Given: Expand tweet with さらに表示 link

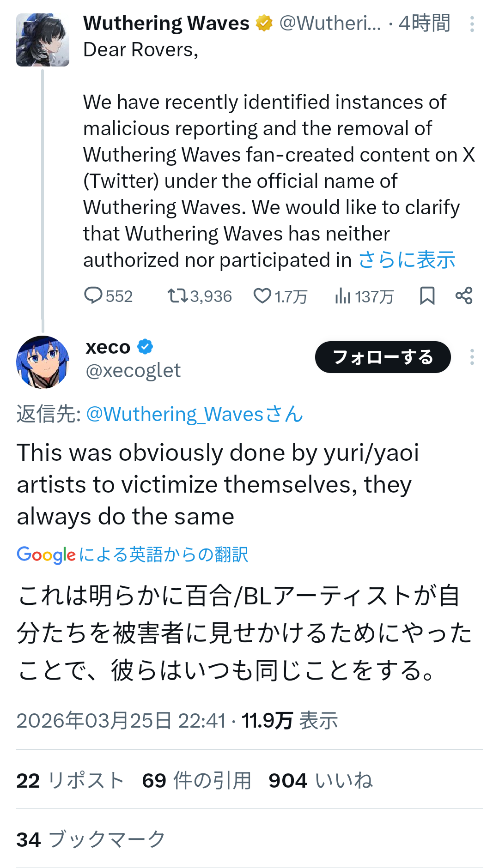Looking at the screenshot, I should tap(407, 260).
